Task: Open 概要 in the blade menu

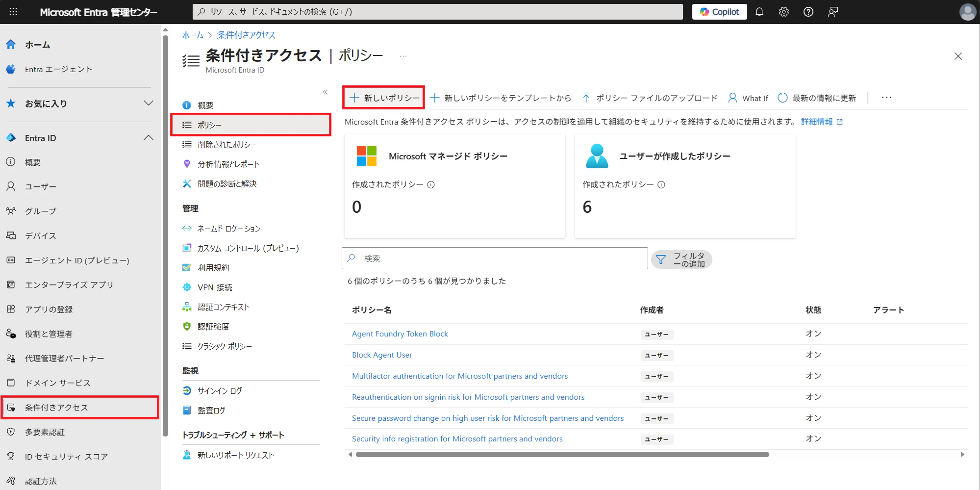Action: (x=205, y=105)
